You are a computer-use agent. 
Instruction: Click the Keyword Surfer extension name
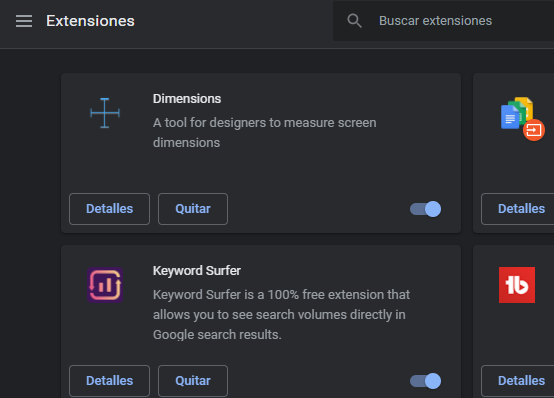pos(197,271)
